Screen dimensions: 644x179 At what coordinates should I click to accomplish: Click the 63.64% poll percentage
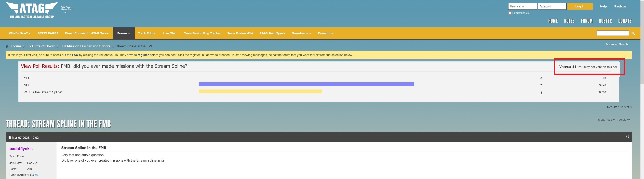602,85
